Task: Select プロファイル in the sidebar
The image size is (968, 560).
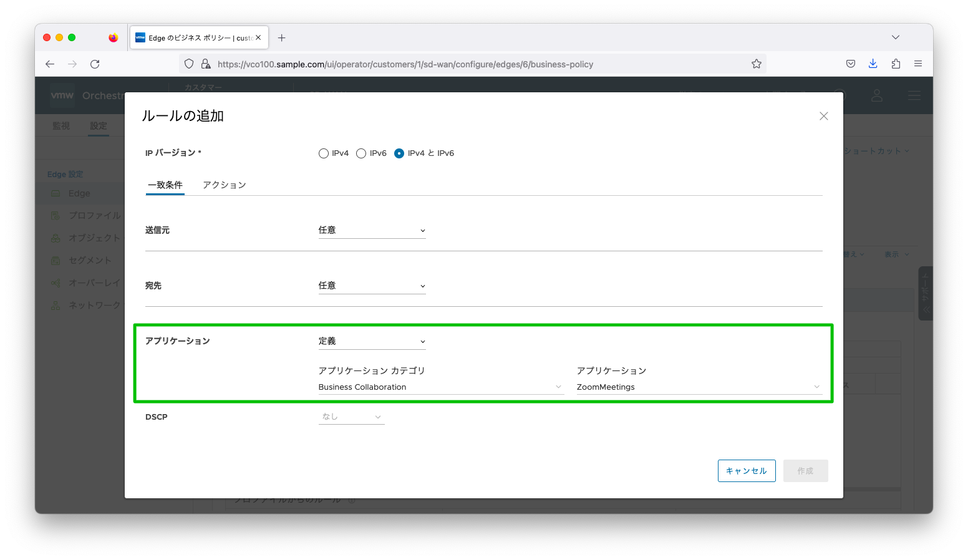Action: pyautogui.click(x=95, y=215)
